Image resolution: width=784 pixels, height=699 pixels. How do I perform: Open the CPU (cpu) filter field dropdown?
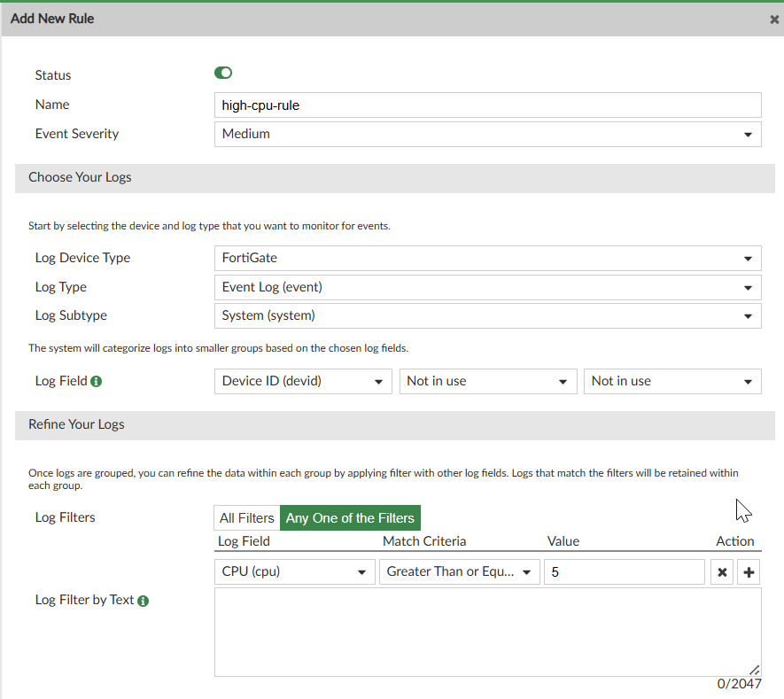click(294, 571)
